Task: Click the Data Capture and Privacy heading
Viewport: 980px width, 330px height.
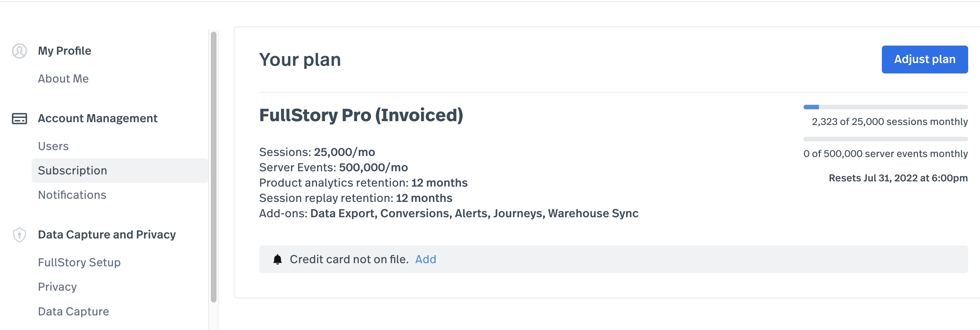Action: 107,235
